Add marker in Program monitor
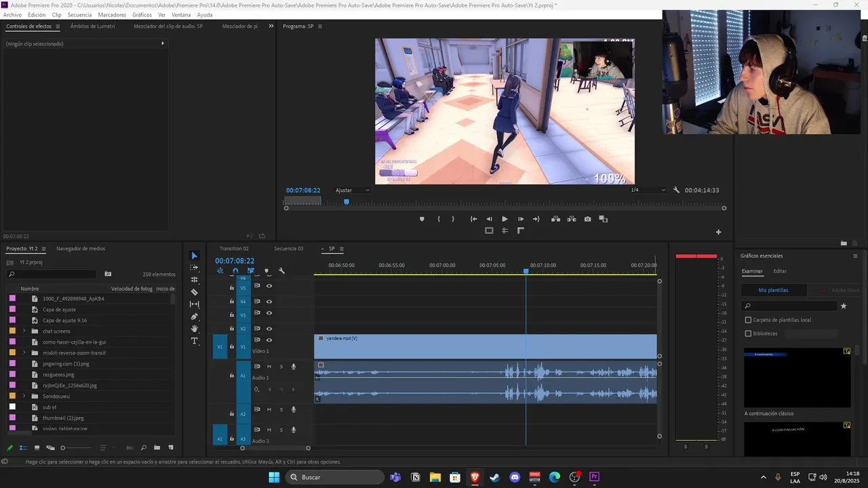Viewport: 868px width, 488px height. (x=422, y=219)
